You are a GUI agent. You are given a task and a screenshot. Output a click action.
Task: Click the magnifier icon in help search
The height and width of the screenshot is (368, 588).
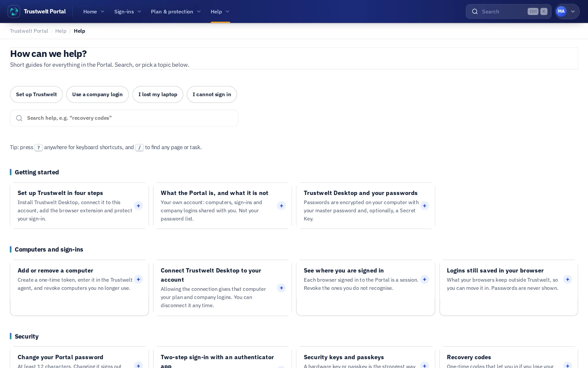tap(19, 118)
